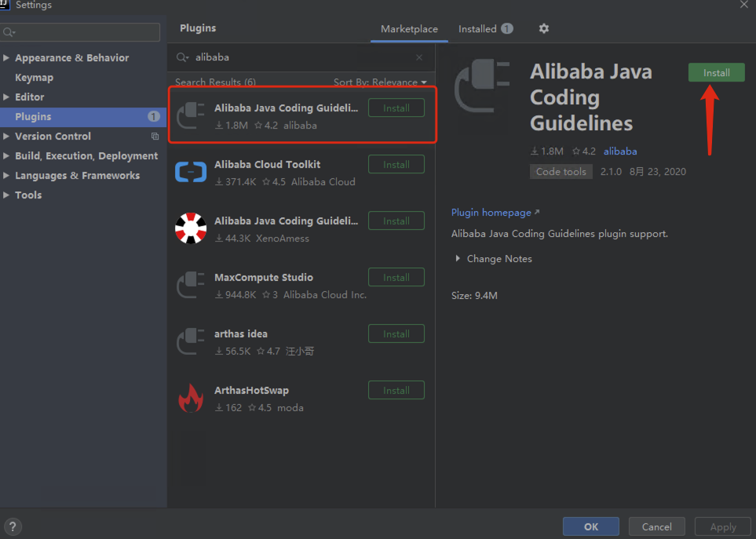Screen dimensions: 756x539
Task: Click the XenoAmess plugin round icon
Action: pyautogui.click(x=191, y=228)
